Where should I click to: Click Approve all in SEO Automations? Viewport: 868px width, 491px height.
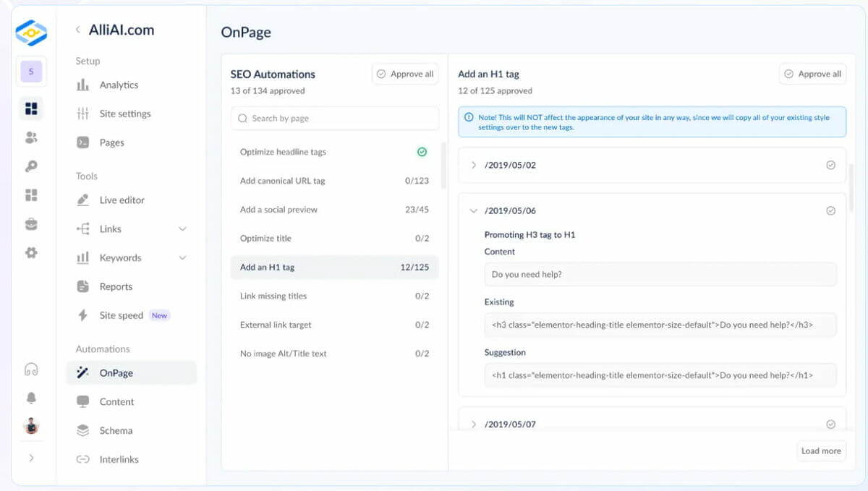tap(405, 74)
